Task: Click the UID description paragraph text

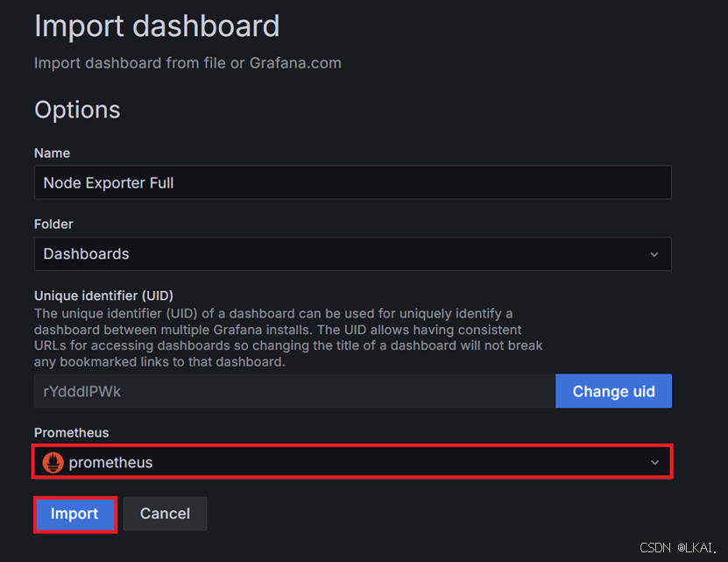Action: [x=288, y=338]
